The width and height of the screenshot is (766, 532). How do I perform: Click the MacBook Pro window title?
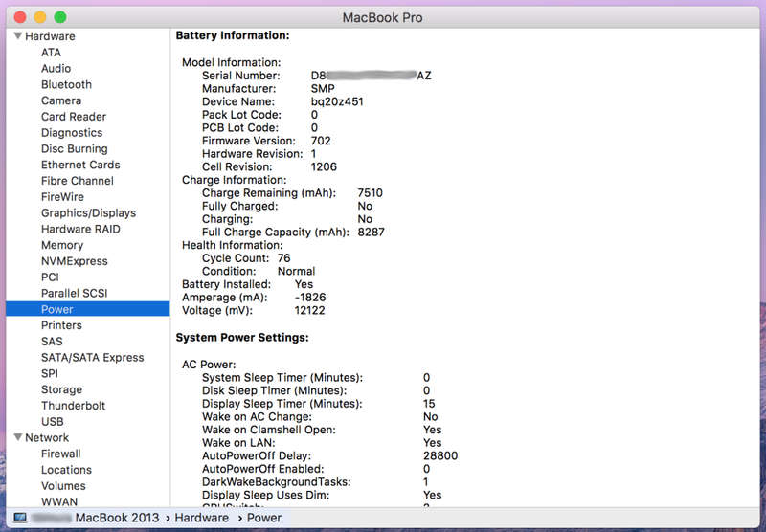tap(382, 17)
